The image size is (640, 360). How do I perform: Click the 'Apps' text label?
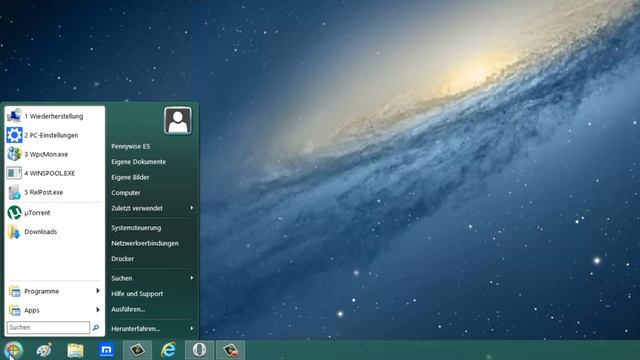[x=32, y=311]
